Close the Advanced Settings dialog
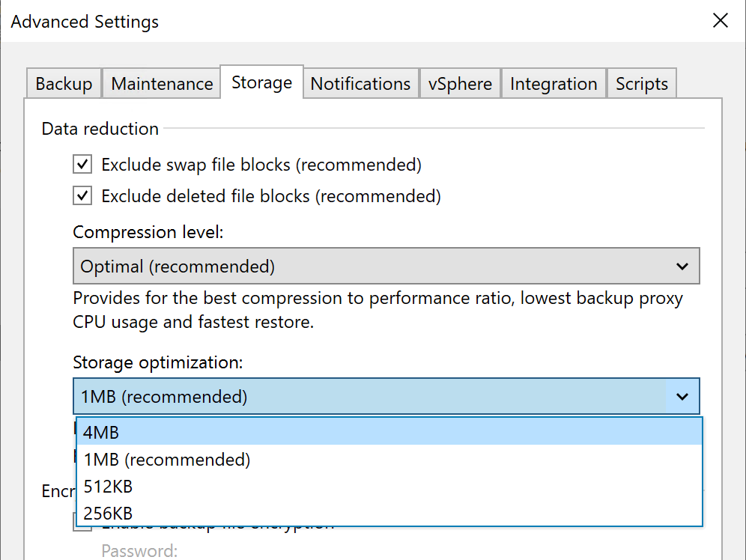 [720, 20]
